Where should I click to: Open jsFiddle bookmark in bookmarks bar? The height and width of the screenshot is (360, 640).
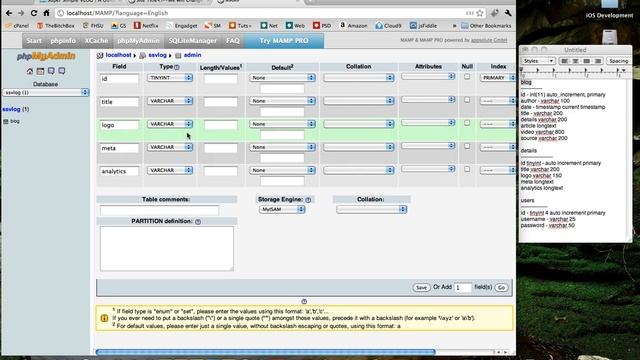(423, 26)
